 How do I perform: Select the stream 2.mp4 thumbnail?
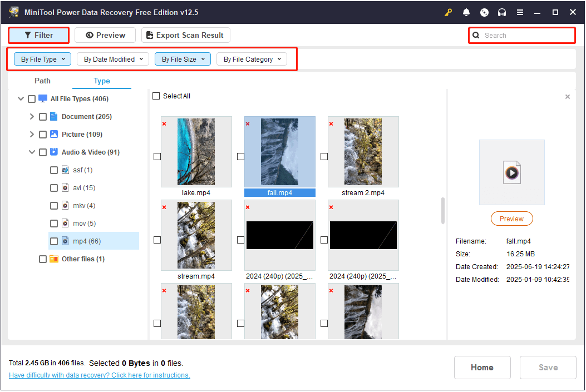363,151
